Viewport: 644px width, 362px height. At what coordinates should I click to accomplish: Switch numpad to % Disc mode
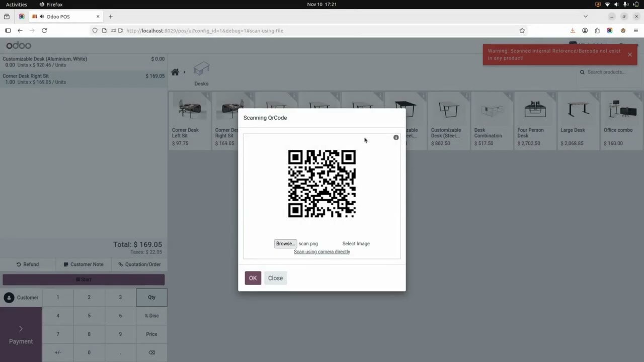(x=151, y=316)
